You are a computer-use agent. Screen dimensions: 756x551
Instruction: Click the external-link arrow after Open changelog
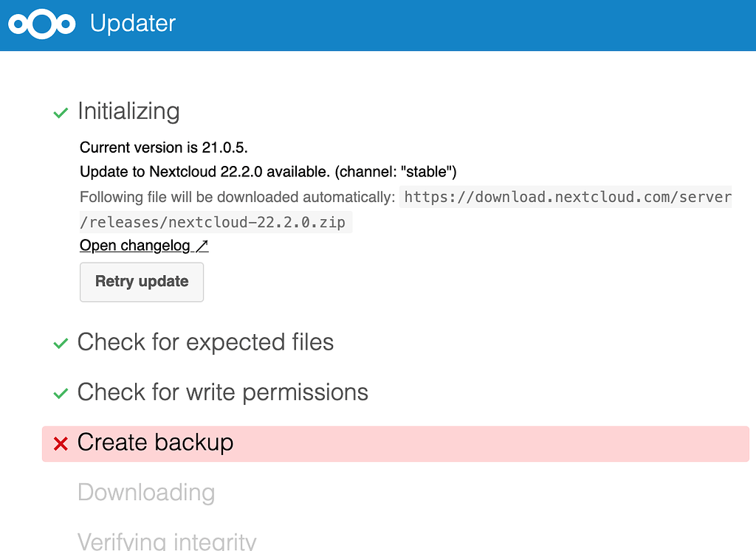coord(202,246)
